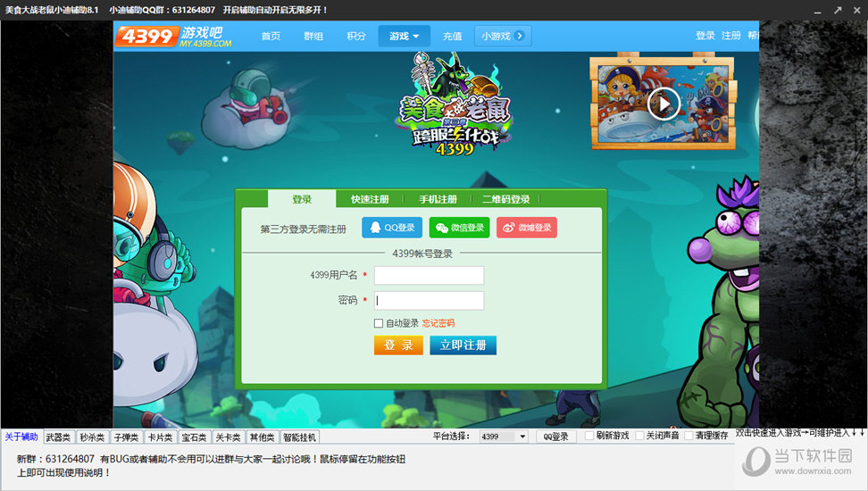The width and height of the screenshot is (868, 491).
Task: Click the orange 登 录 button
Action: pos(398,345)
